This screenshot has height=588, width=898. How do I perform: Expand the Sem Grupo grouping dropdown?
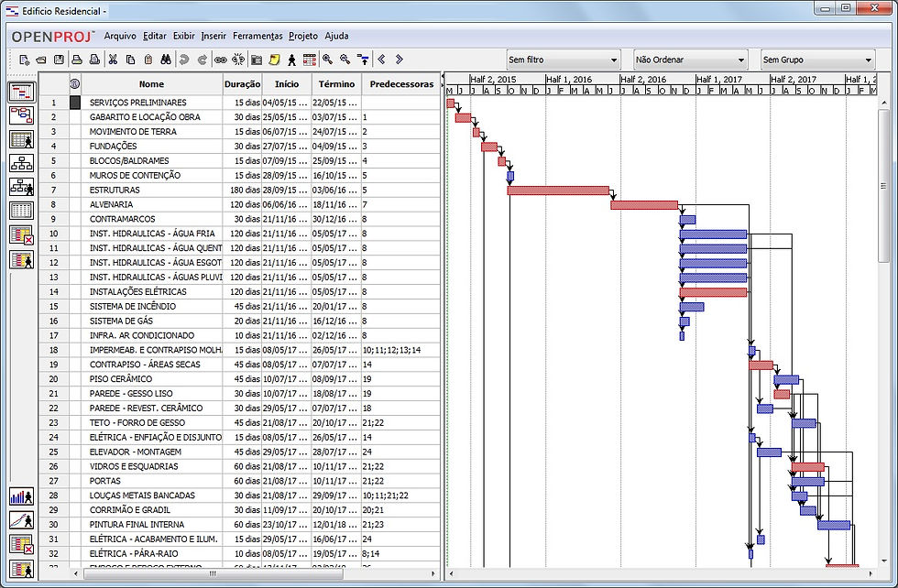[x=817, y=60]
